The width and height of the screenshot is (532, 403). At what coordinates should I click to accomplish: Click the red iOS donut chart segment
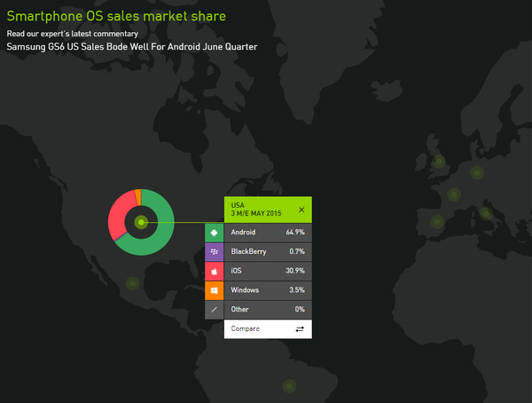(119, 214)
